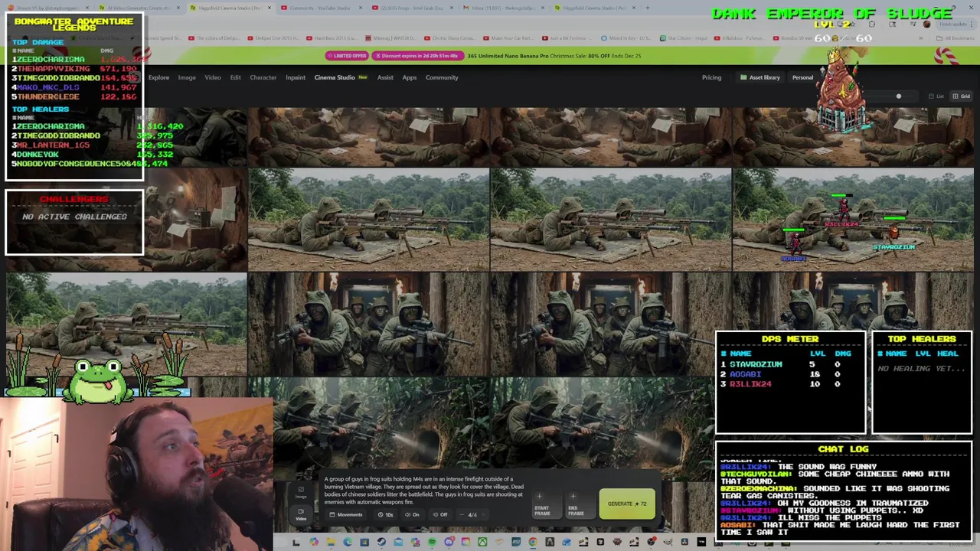980x551 pixels.
Task: Open the Movements camera options
Action: [345, 514]
